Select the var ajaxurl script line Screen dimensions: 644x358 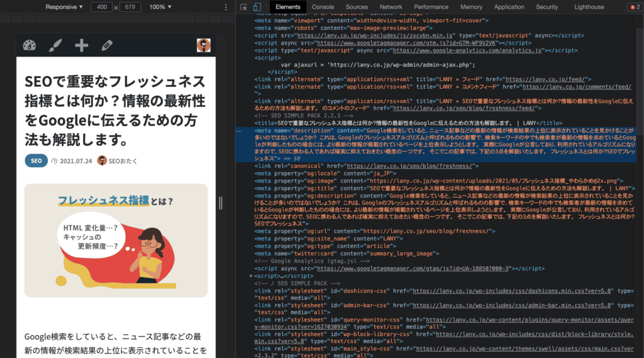coord(378,65)
